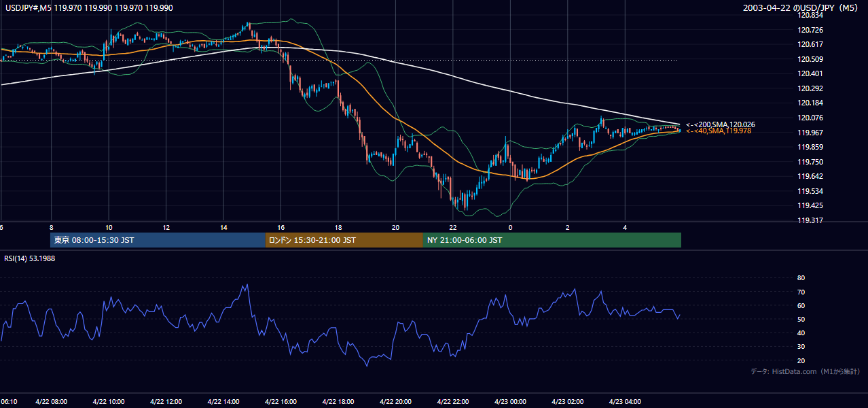The width and height of the screenshot is (868, 408).
Task: Click RSI axis level 30
Action: click(801, 347)
